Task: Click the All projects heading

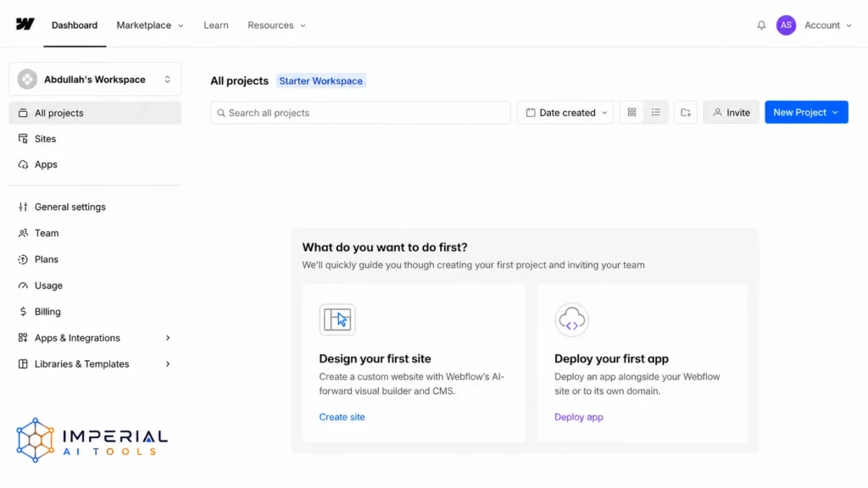Action: coord(239,80)
